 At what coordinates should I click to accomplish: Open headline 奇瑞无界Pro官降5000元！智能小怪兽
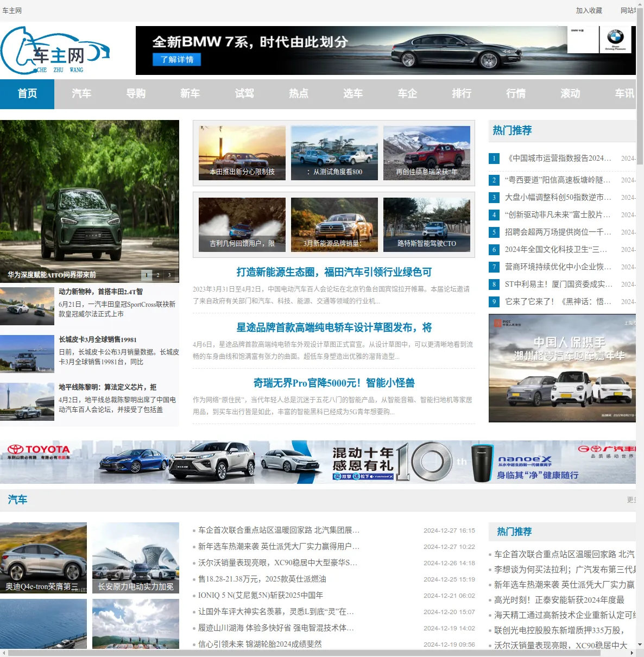(x=334, y=383)
